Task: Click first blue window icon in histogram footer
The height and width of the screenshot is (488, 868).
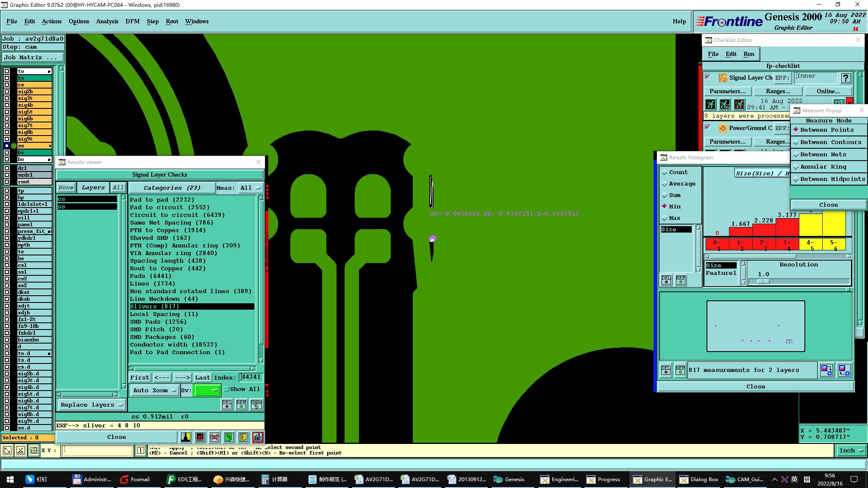Action: click(x=826, y=370)
